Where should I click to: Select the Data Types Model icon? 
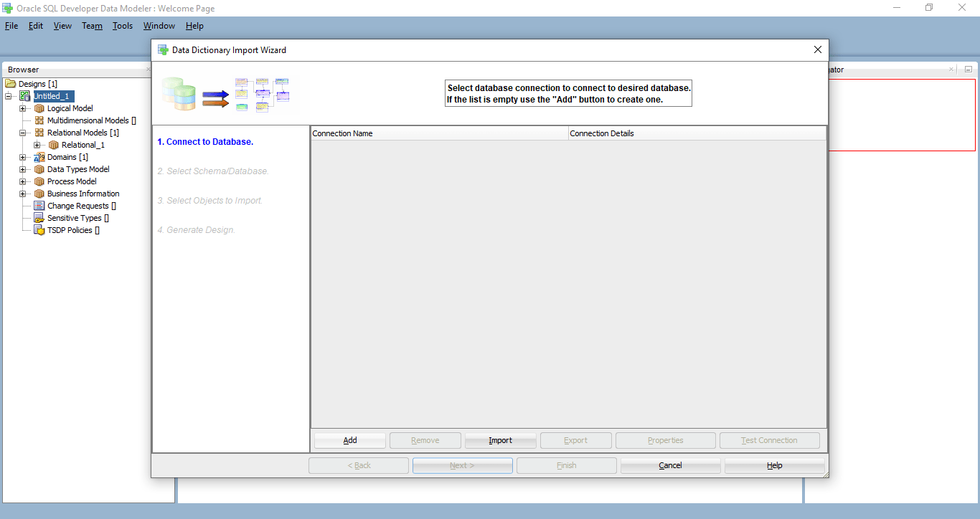click(40, 169)
